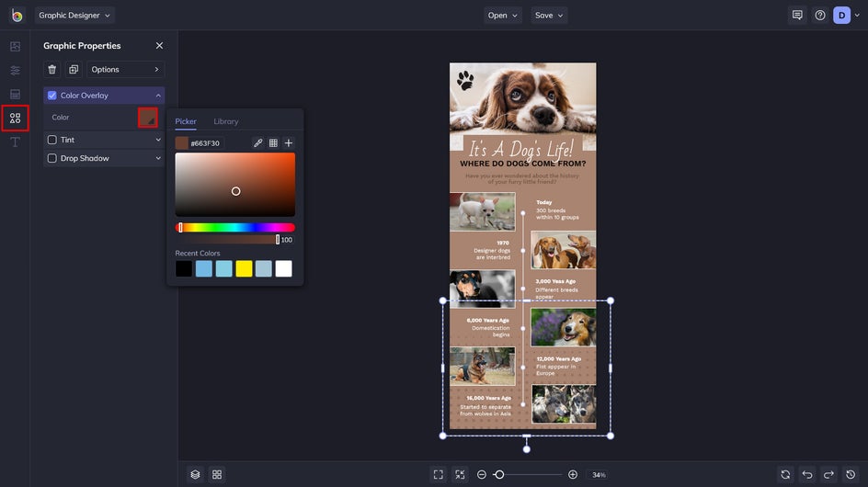Screen dimensions: 868x487
Task: Open the color grid palette icon
Action: click(x=273, y=143)
